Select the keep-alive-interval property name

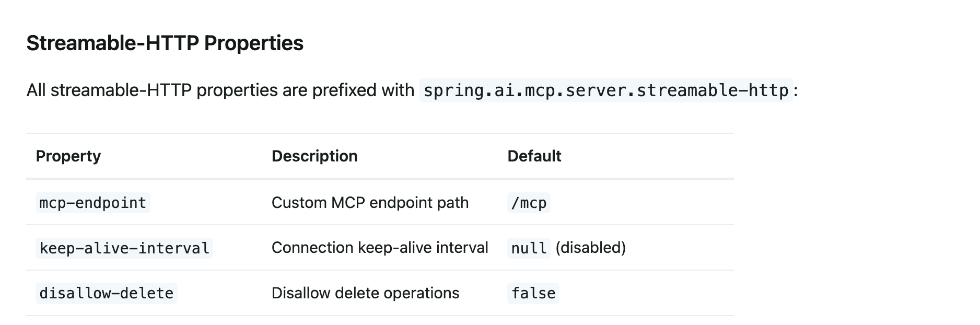tap(124, 248)
